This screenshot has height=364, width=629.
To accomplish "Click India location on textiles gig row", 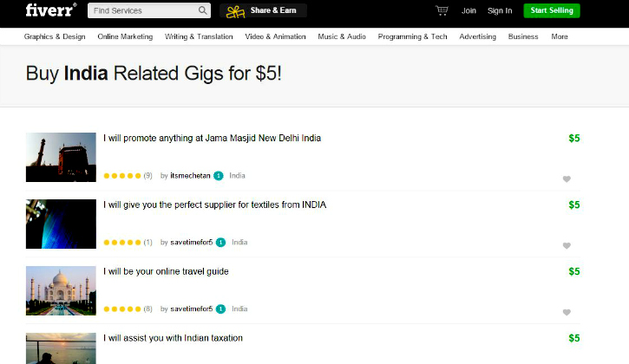I will coord(239,242).
